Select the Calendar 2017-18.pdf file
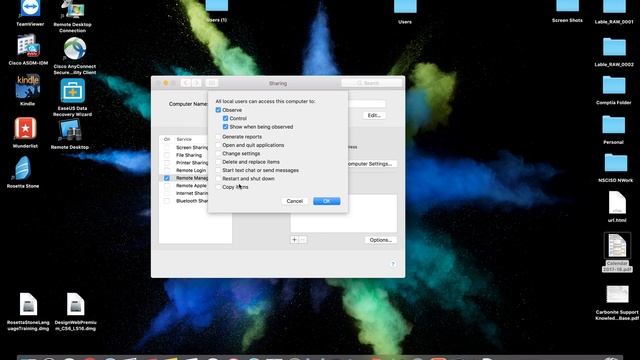 point(617,246)
